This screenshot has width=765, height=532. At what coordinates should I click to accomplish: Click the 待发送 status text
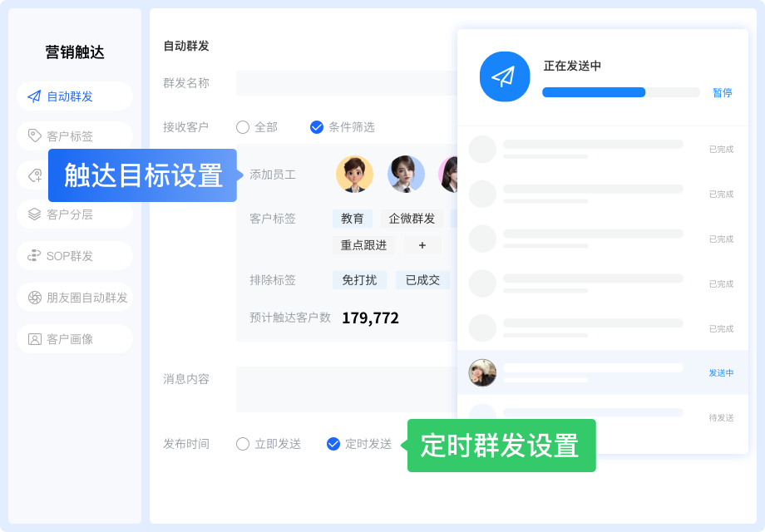(x=721, y=418)
